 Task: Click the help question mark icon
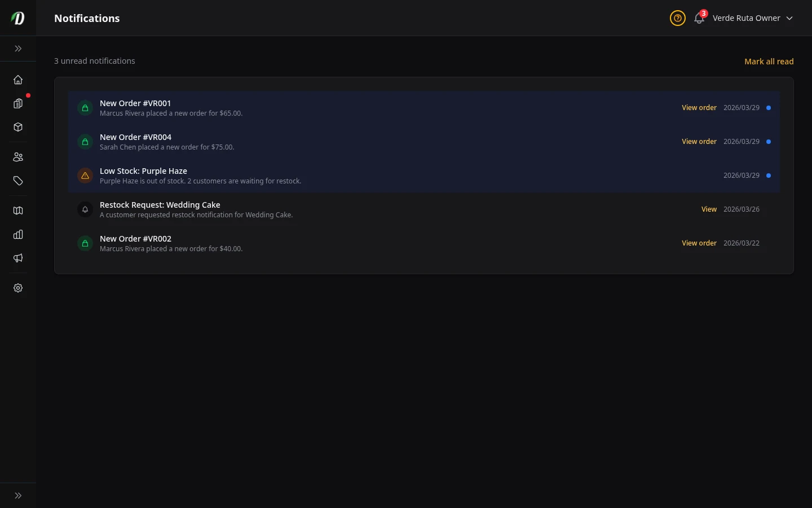pyautogui.click(x=677, y=18)
